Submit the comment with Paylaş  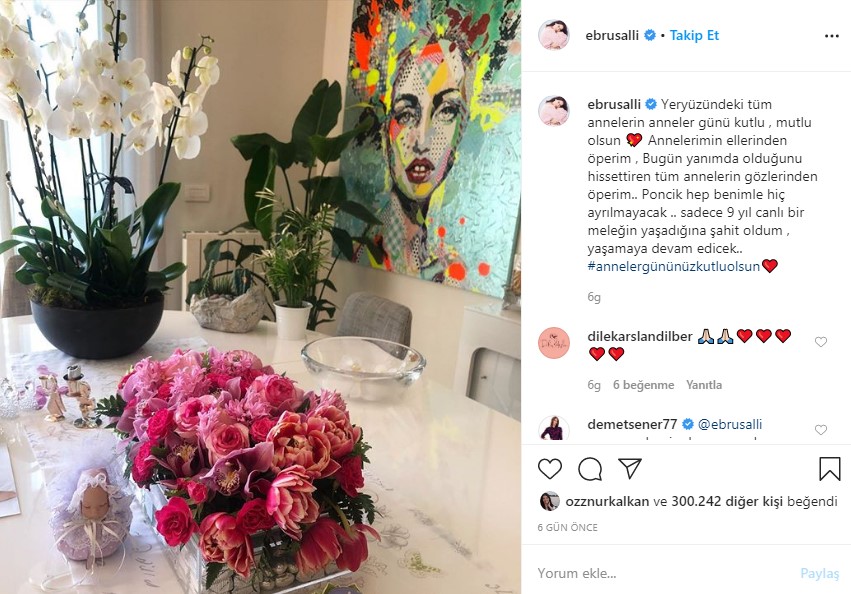point(820,573)
